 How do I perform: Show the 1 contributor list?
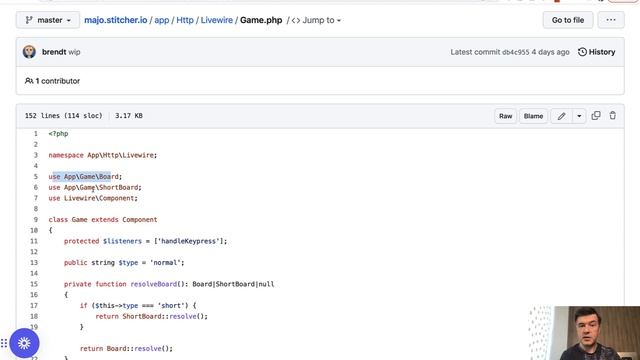pyautogui.click(x=52, y=81)
